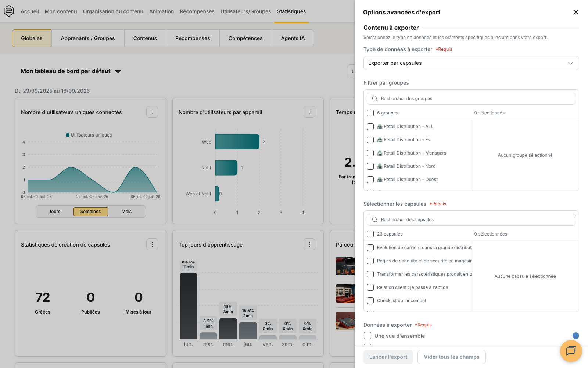
Task: Toggle the Utilisateurs uniques legend color swatch
Action: point(68,135)
